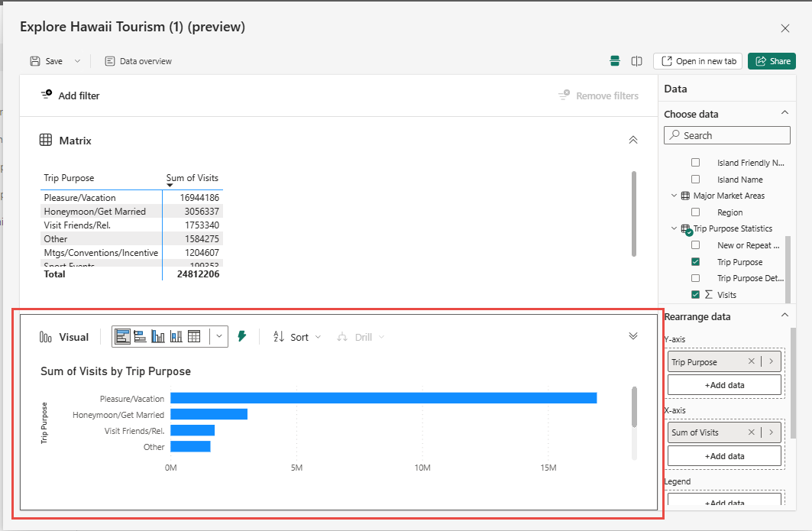
Task: Click +Add data under X-axis
Action: coord(724,456)
